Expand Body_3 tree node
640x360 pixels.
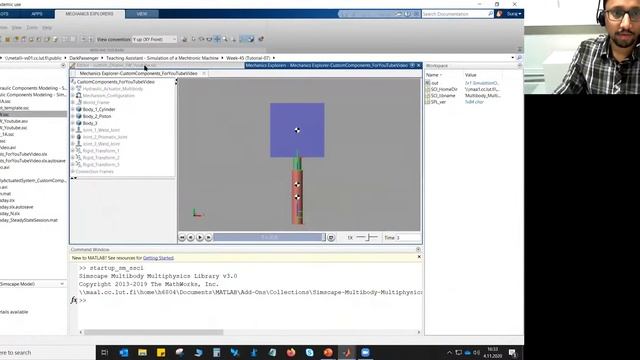pyautogui.click(x=73, y=123)
